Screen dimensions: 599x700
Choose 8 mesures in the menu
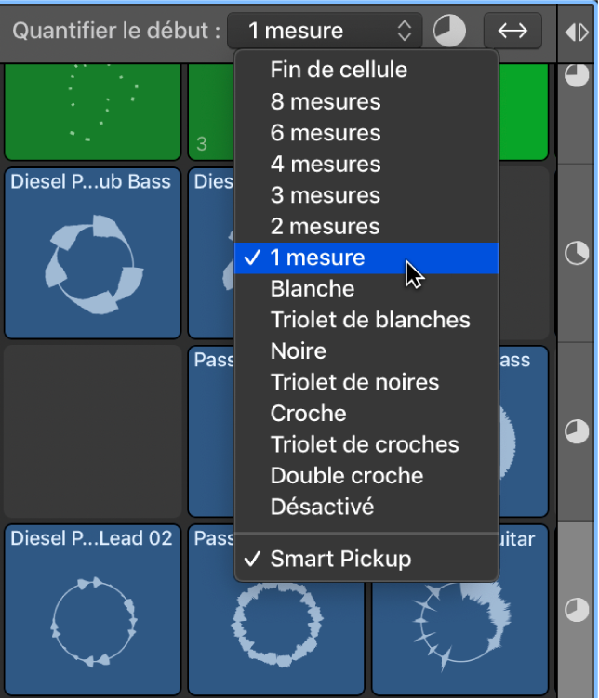(326, 101)
